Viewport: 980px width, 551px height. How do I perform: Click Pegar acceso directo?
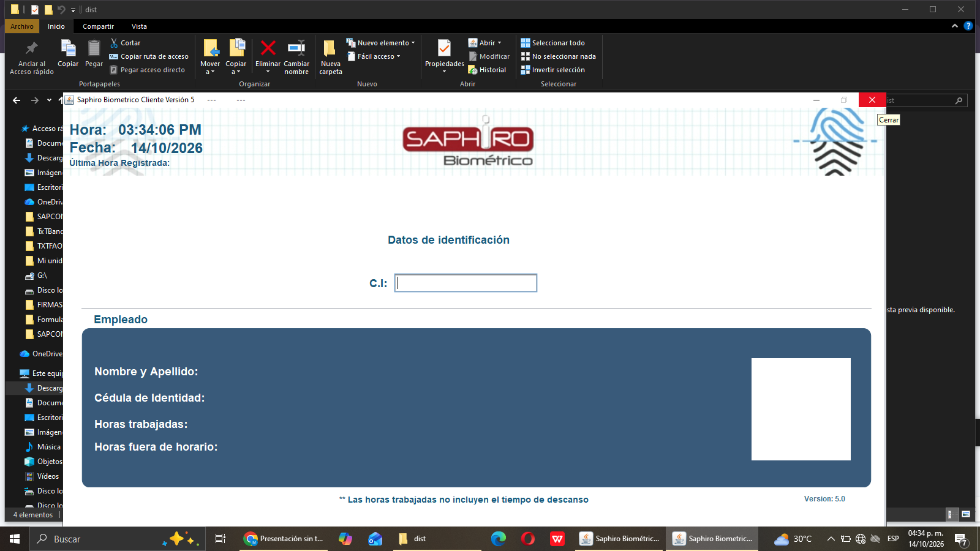tap(147, 70)
